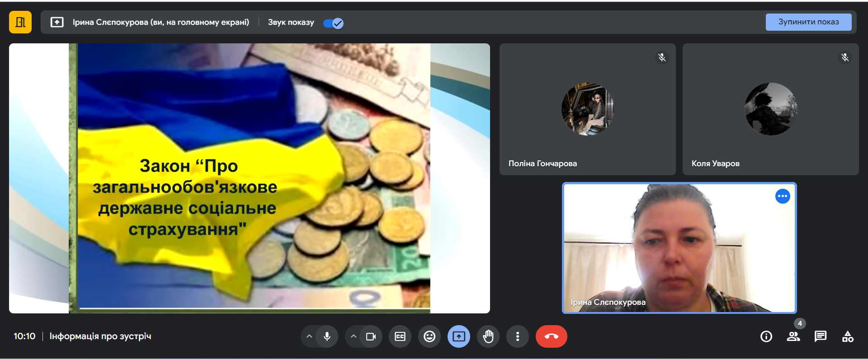Expand video settings arrow beside camera
Viewport: 868px width, 359px height.
pyautogui.click(x=354, y=336)
